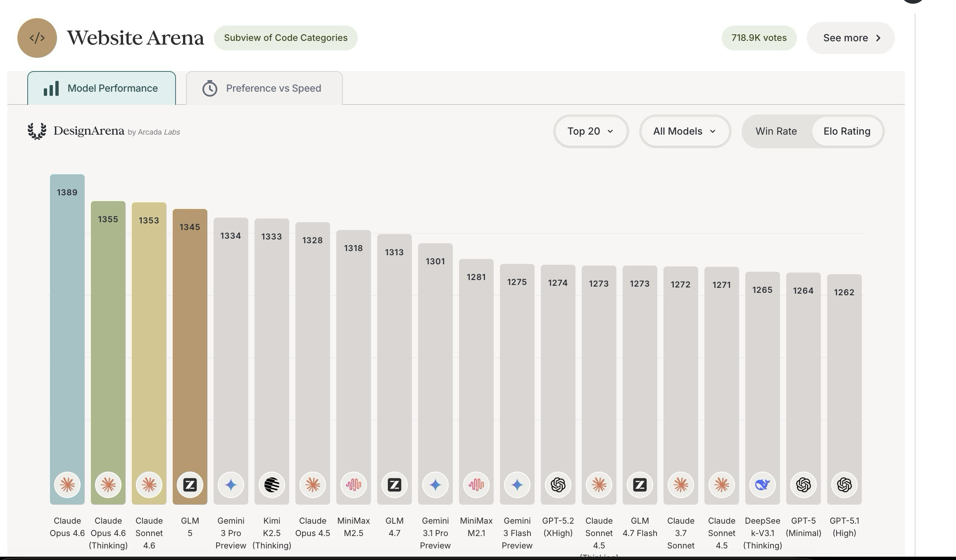Image resolution: width=956 pixels, height=560 pixels.
Task: Click Claude Opus 4.6 Anthropic logo icon
Action: point(67,484)
